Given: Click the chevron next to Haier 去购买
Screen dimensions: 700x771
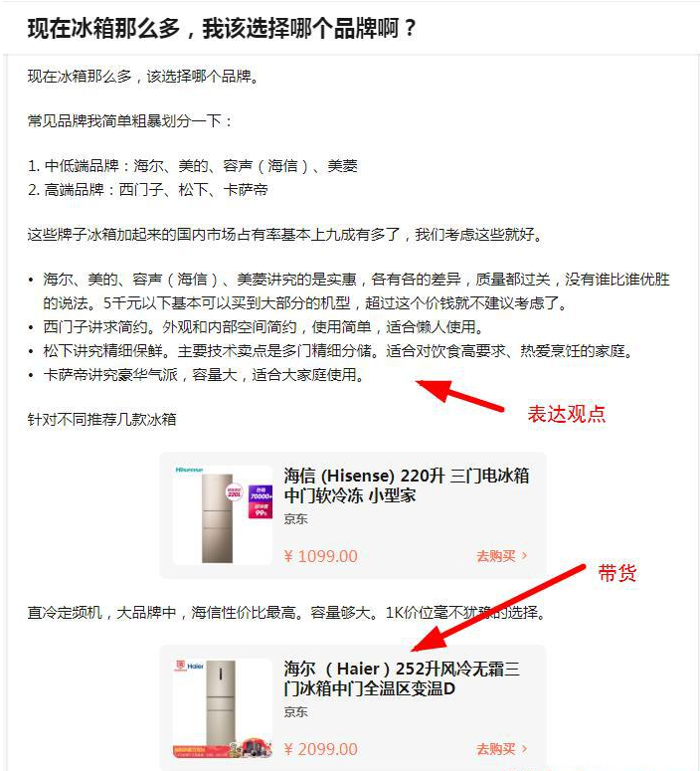Looking at the screenshot, I should 524,748.
